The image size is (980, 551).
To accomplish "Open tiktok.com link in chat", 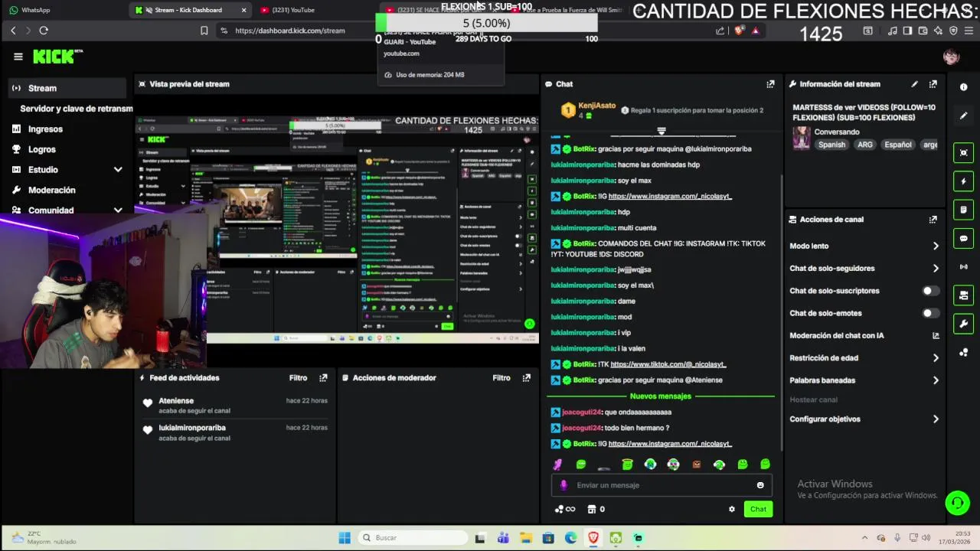I will click(x=668, y=364).
